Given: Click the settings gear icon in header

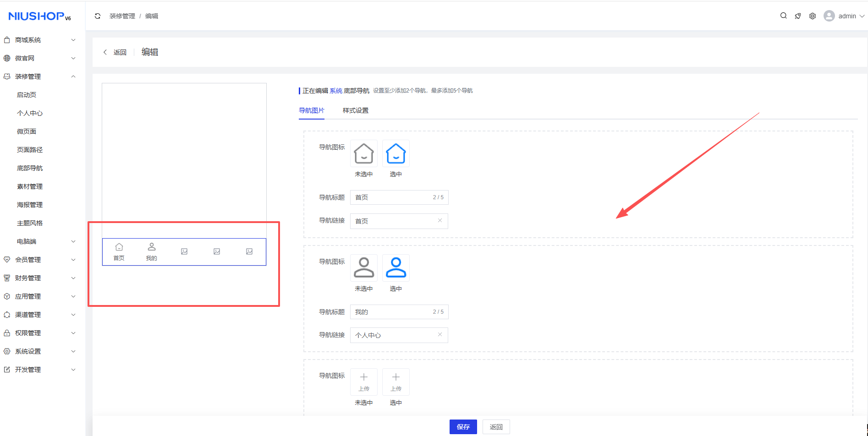Looking at the screenshot, I should [x=812, y=16].
